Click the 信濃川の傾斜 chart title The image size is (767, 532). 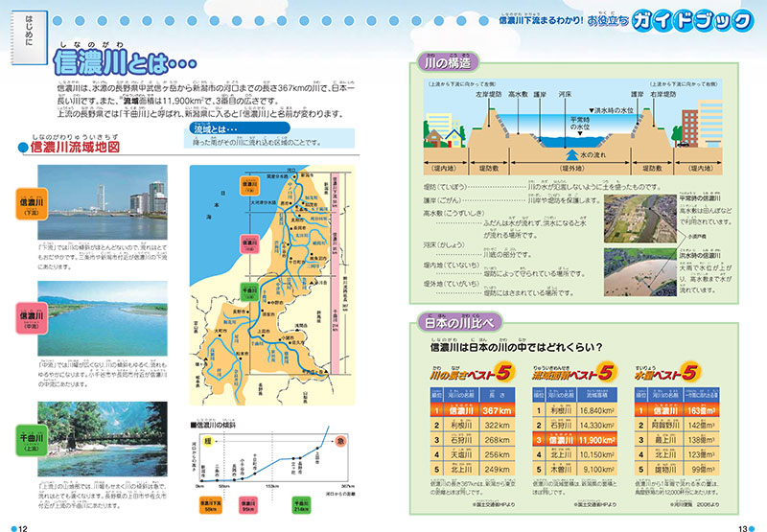[x=213, y=425]
